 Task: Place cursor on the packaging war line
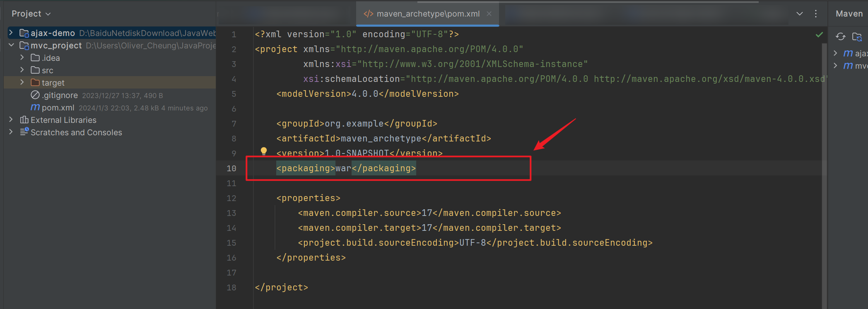coord(346,168)
